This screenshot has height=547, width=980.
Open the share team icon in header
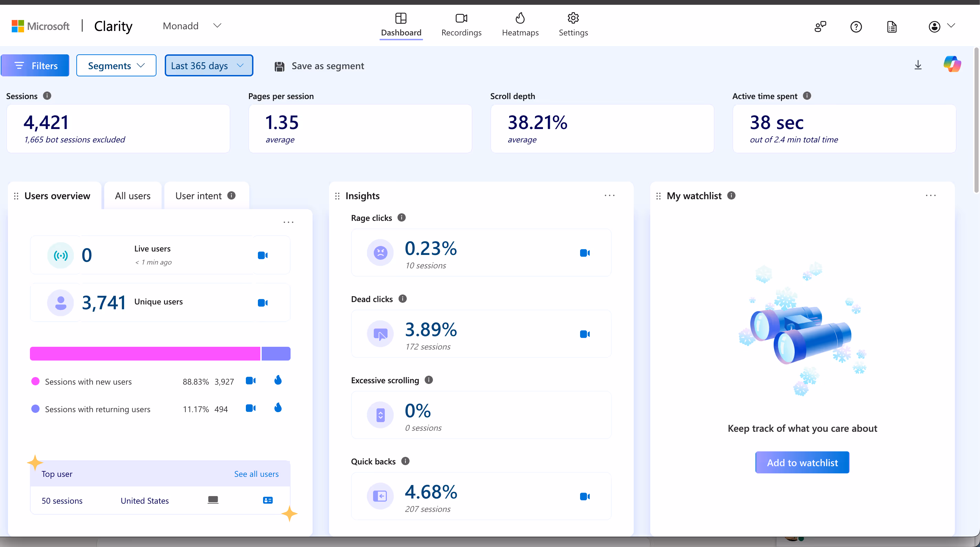[x=820, y=26]
